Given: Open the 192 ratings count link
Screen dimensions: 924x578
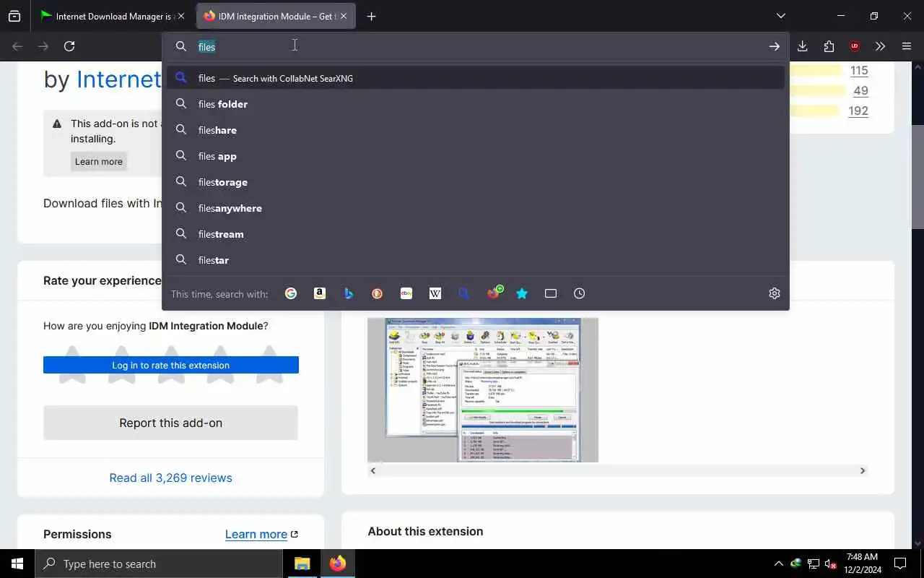Looking at the screenshot, I should pos(858,111).
